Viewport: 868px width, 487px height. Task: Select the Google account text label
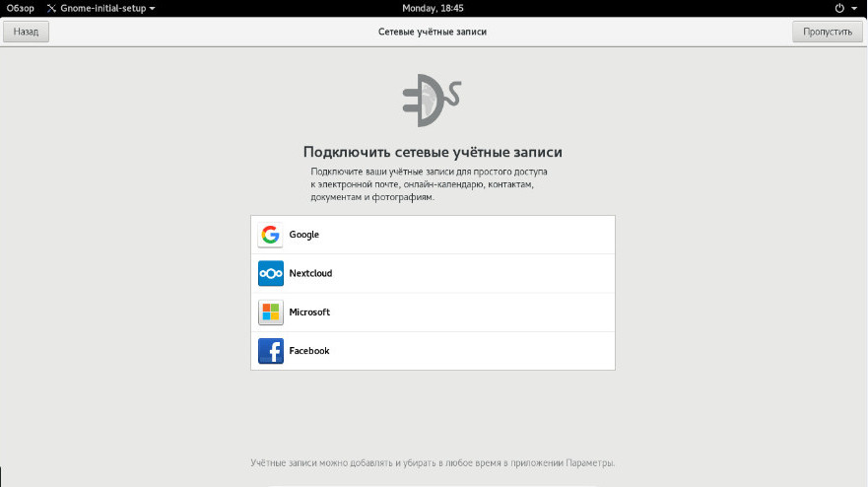click(303, 235)
